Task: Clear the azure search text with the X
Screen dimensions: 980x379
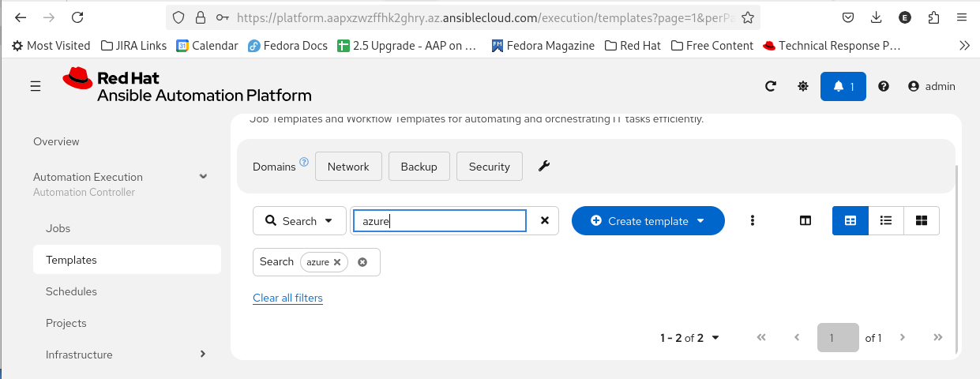Action: coord(544,221)
